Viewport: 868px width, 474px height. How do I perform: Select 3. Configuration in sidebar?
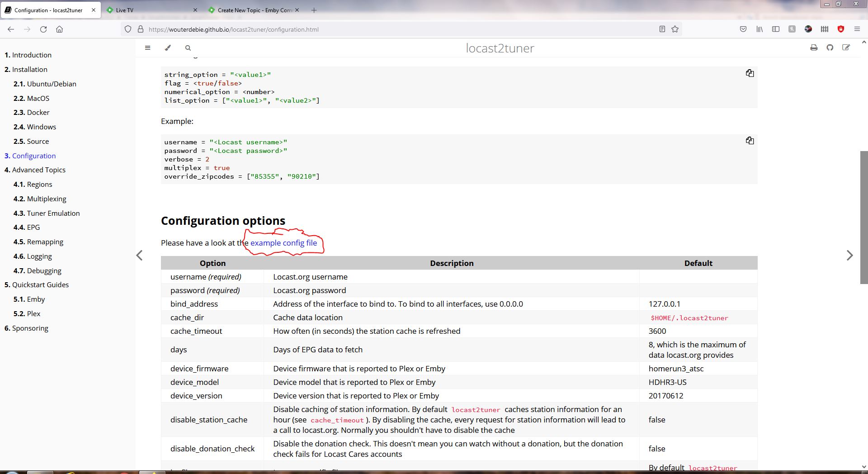pos(30,156)
